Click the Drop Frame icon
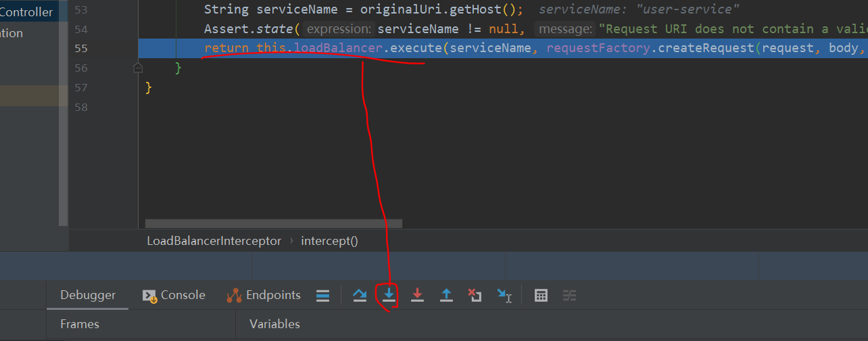The height and width of the screenshot is (341, 868). (x=475, y=295)
